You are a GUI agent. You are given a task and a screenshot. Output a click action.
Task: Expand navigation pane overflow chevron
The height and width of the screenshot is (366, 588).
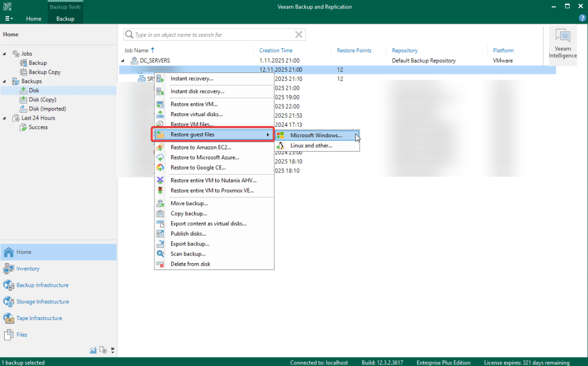[113, 350]
